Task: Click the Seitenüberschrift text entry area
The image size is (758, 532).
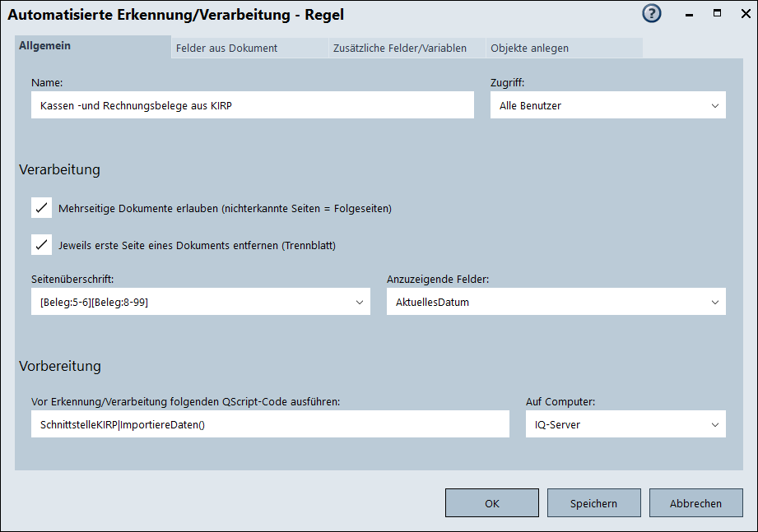Action: 189,302
